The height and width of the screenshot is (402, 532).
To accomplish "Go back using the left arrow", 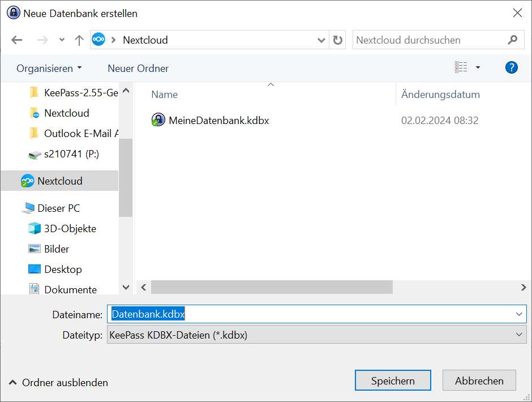I will (16, 40).
